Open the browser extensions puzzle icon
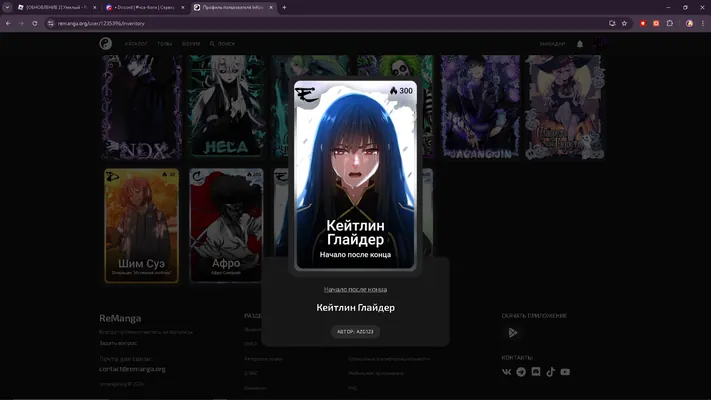This screenshot has height=400, width=711. [670, 23]
